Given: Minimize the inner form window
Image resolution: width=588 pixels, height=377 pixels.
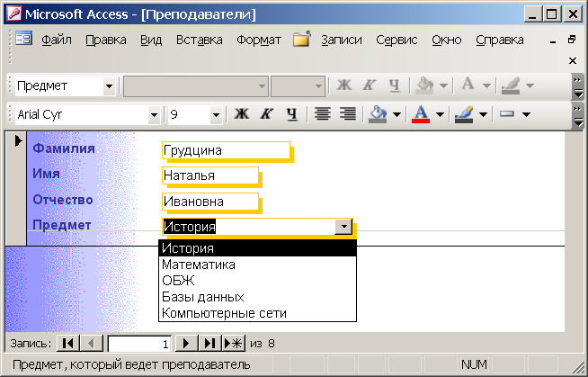Looking at the screenshot, I should coord(553,41).
